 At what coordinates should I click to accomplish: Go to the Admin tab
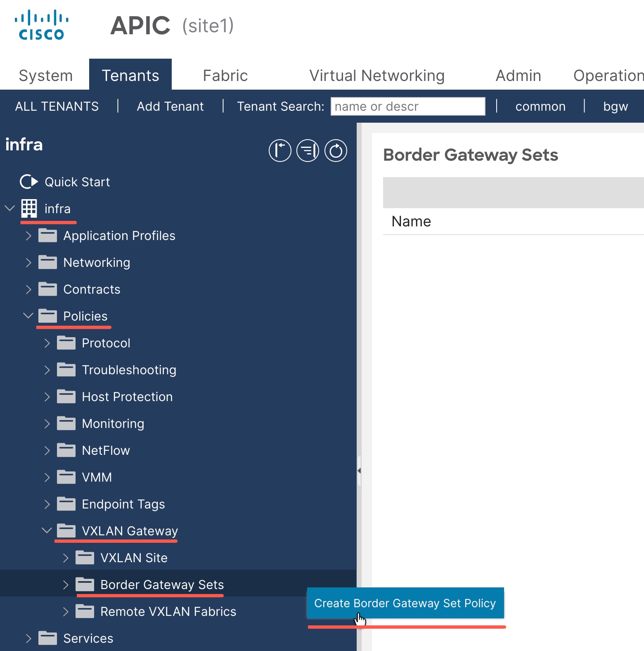(x=518, y=76)
